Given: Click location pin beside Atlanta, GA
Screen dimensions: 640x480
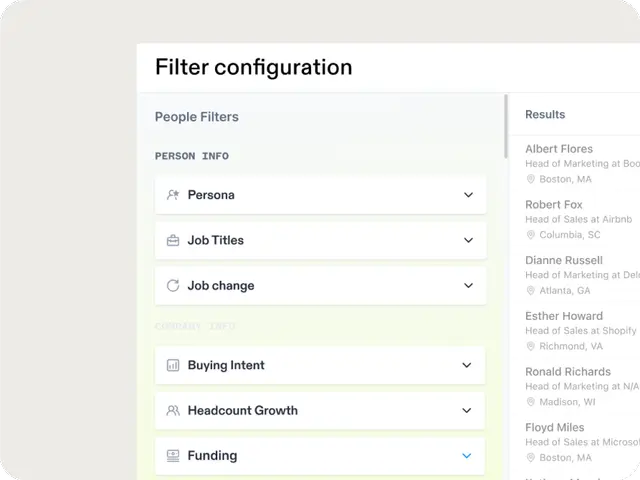Looking at the screenshot, I should 531,291.
